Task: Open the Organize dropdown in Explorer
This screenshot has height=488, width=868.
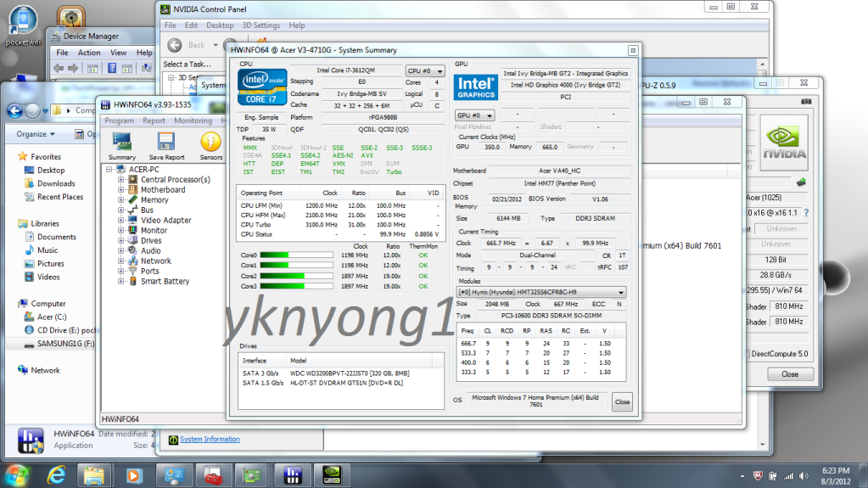Action: pyautogui.click(x=36, y=134)
